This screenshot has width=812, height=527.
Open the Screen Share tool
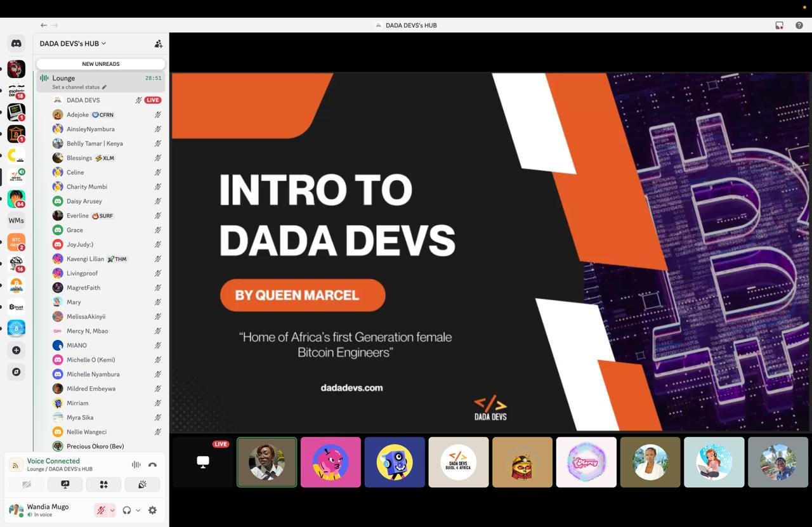65,484
